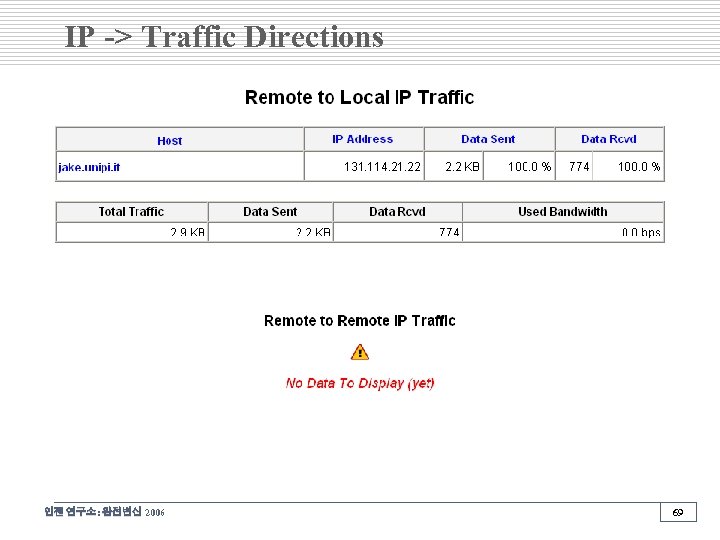Click the slide title IP -> Traffic Directions
The height and width of the screenshot is (540, 720).
[224, 37]
